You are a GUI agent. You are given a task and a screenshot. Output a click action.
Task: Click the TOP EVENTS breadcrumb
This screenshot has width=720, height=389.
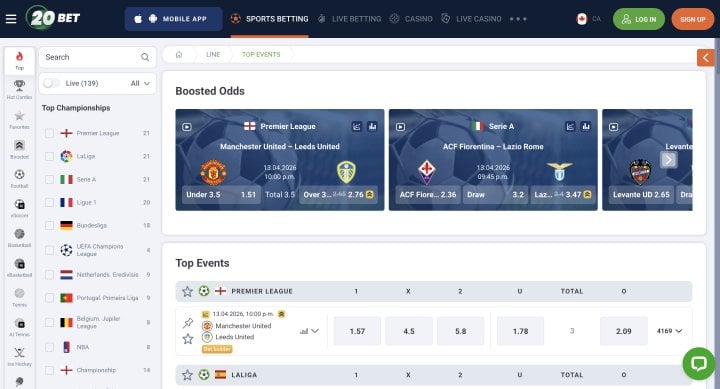click(261, 54)
